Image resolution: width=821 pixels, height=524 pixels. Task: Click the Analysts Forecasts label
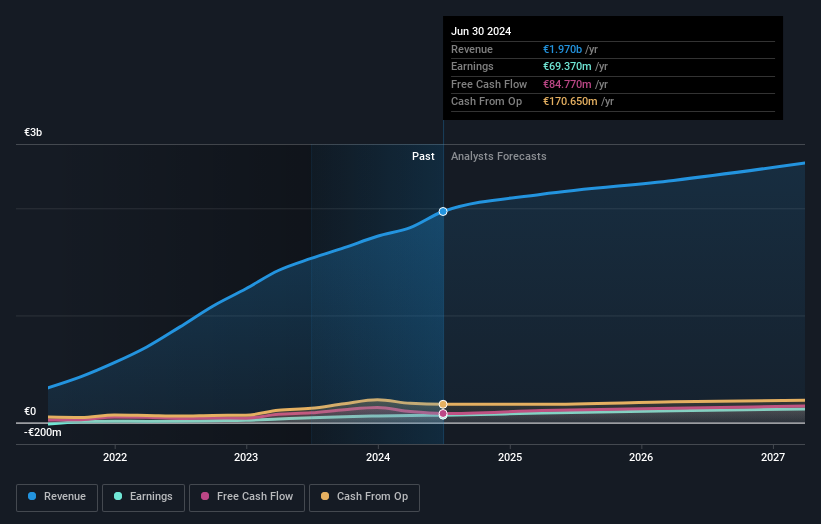click(498, 156)
